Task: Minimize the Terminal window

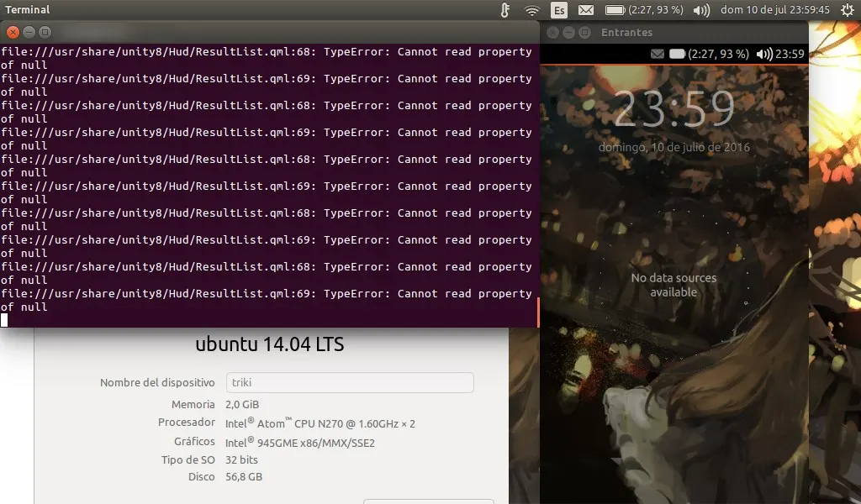Action: pyautogui.click(x=28, y=31)
